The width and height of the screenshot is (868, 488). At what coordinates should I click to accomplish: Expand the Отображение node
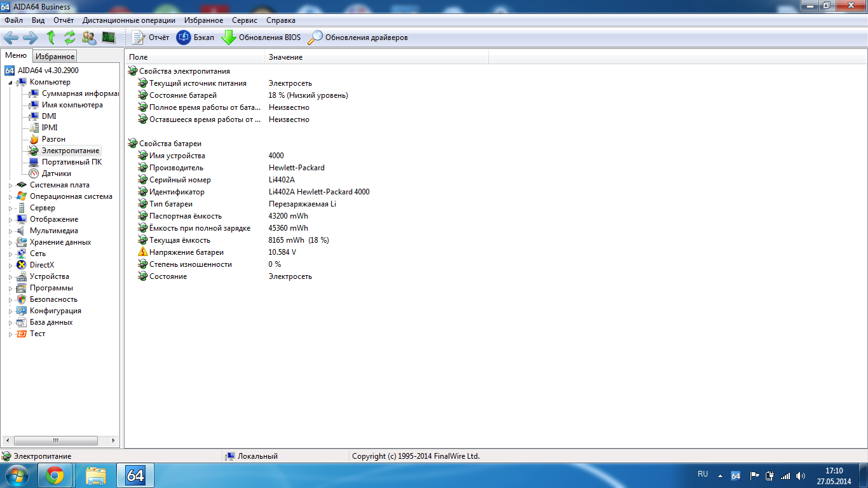coord(10,220)
